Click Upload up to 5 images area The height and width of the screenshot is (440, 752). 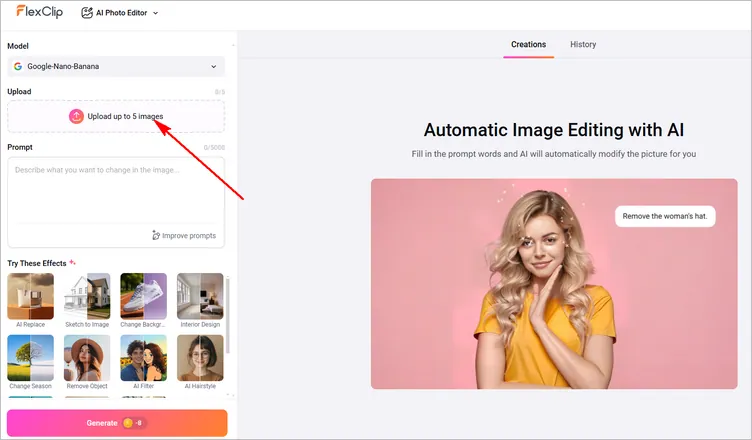click(116, 117)
